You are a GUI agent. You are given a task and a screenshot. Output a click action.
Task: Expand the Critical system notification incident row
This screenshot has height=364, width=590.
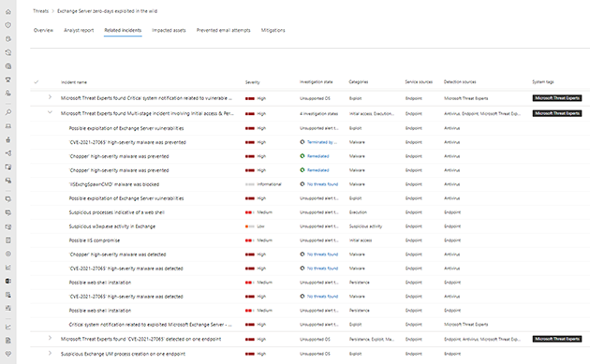tap(50, 97)
